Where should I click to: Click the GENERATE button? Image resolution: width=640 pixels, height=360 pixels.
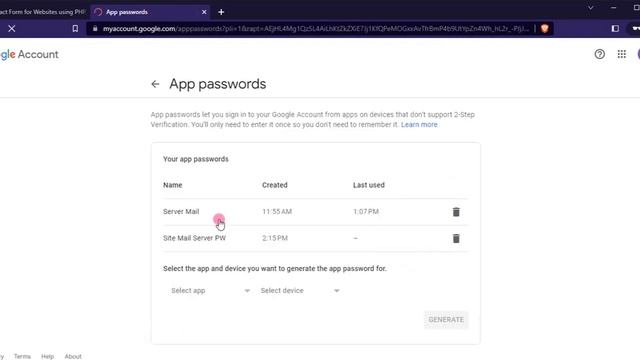click(446, 320)
